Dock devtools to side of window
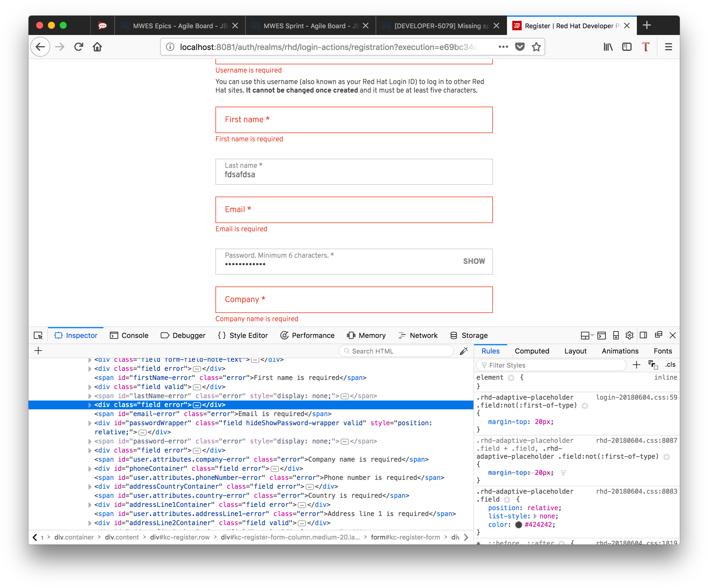708x588 pixels. tap(643, 335)
